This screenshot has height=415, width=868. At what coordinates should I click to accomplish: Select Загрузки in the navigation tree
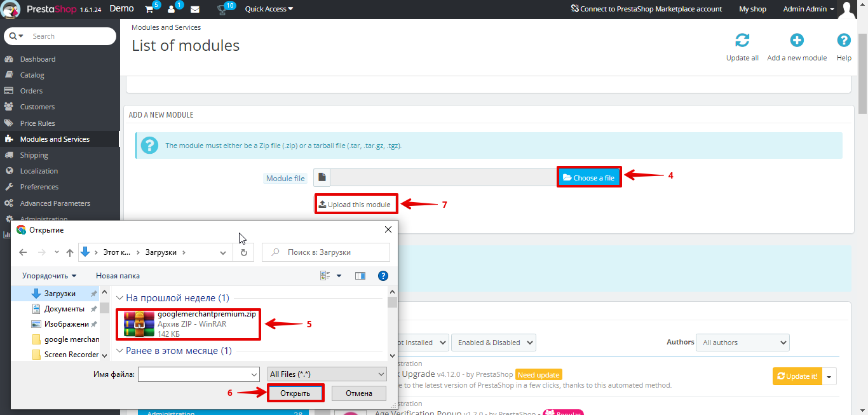coord(60,294)
